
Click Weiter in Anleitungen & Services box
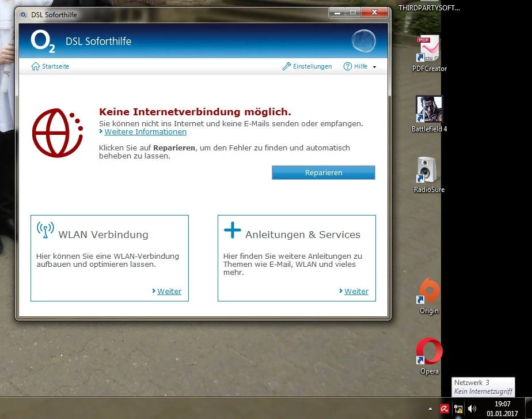356,291
